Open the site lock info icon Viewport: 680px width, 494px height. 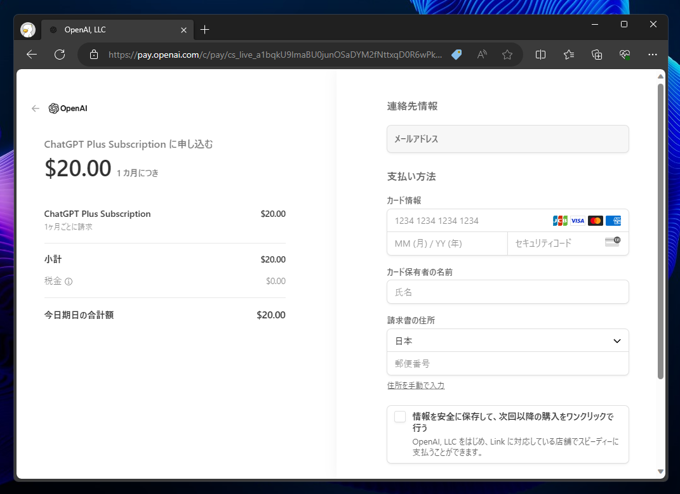click(94, 55)
